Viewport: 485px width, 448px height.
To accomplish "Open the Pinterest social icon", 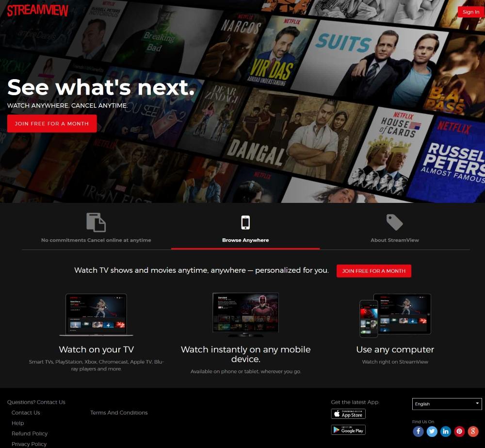I will (x=459, y=431).
